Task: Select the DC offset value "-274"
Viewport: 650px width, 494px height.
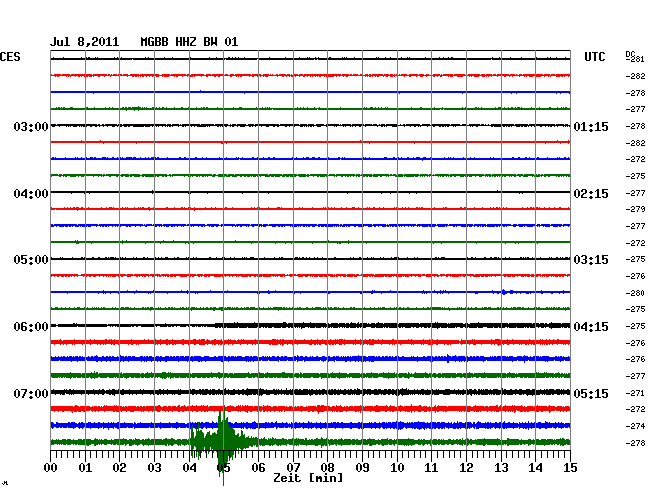Action: (x=635, y=426)
